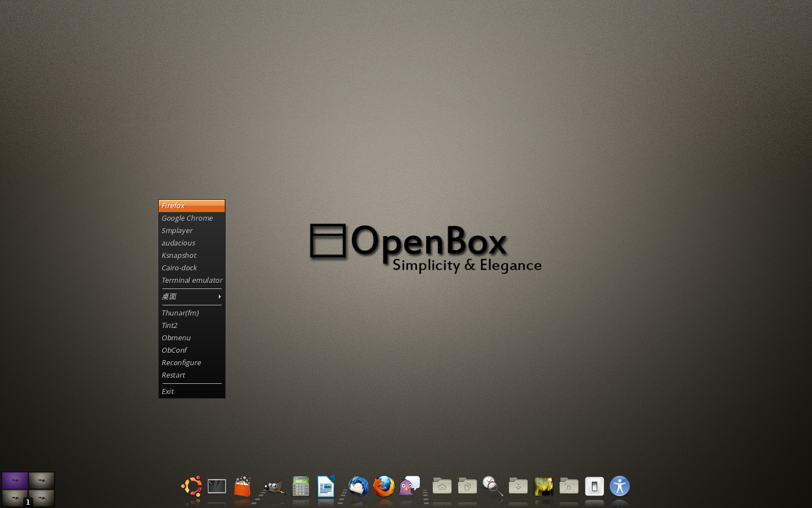812x508 pixels.
Task: Open the Ubuntu Software Center shopping bag
Action: coord(242,486)
